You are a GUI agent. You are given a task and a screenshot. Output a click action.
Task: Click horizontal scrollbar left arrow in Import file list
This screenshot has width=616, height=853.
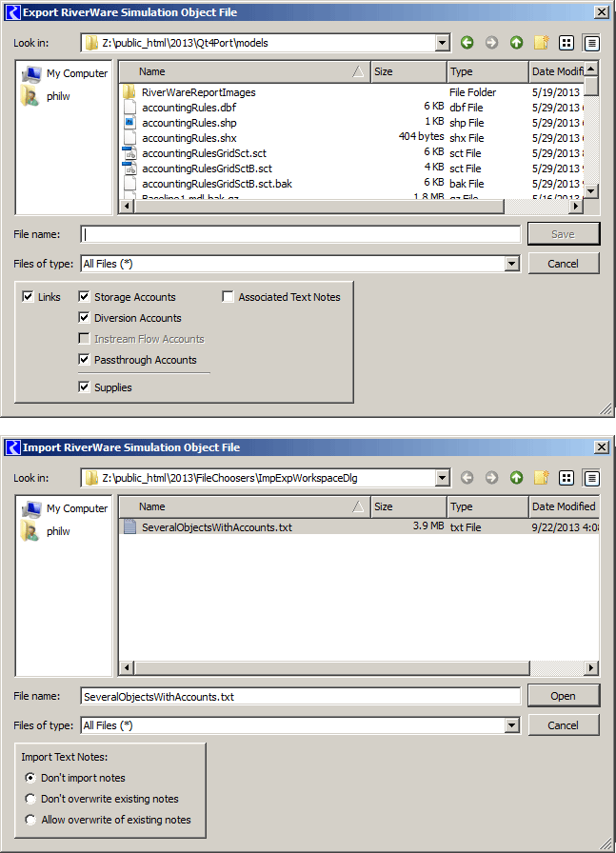[x=127, y=667]
